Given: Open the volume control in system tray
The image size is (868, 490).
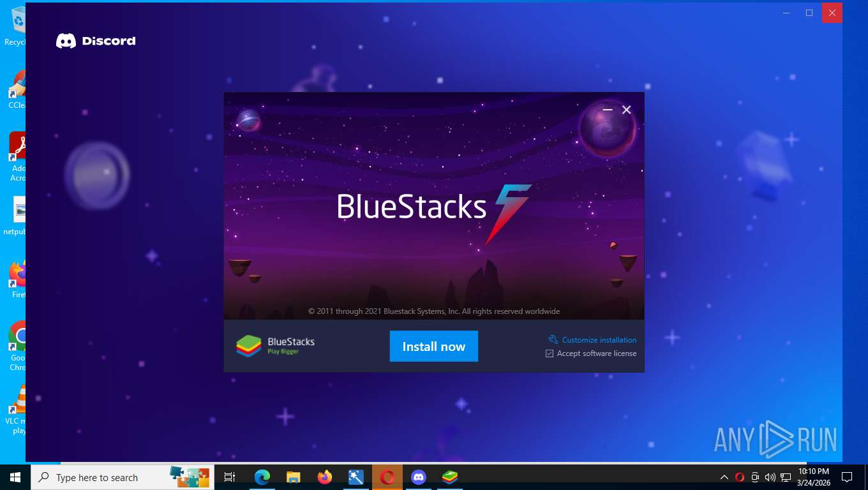Looking at the screenshot, I should coord(770,477).
